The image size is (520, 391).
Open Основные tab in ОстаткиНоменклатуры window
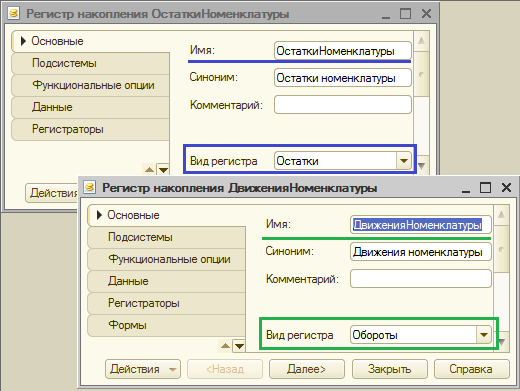pyautogui.click(x=91, y=41)
